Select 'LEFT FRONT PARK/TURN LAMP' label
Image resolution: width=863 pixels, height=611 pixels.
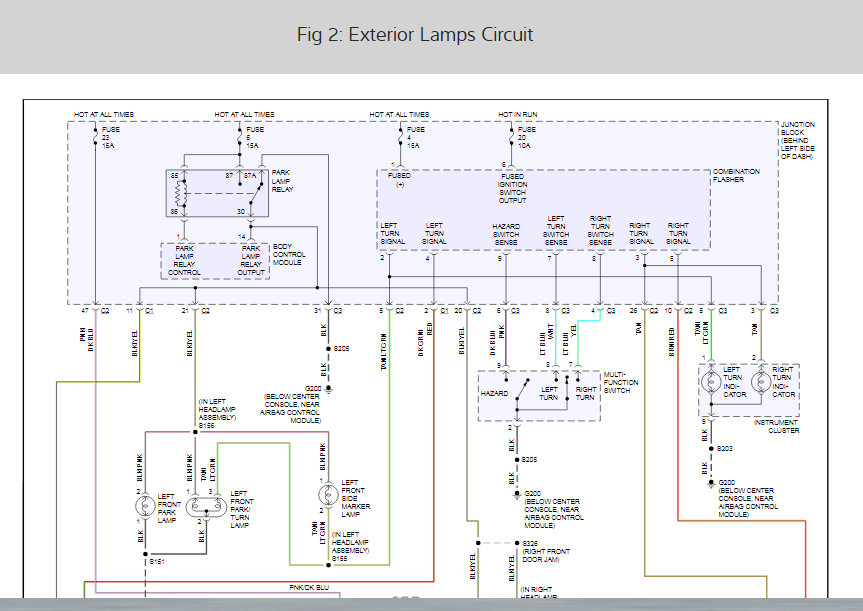coord(242,509)
